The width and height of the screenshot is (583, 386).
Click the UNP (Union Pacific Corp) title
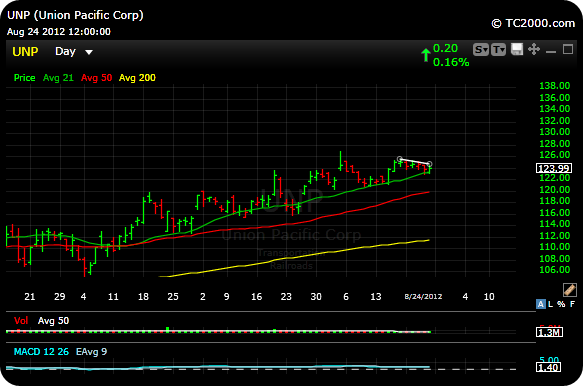coord(75,15)
